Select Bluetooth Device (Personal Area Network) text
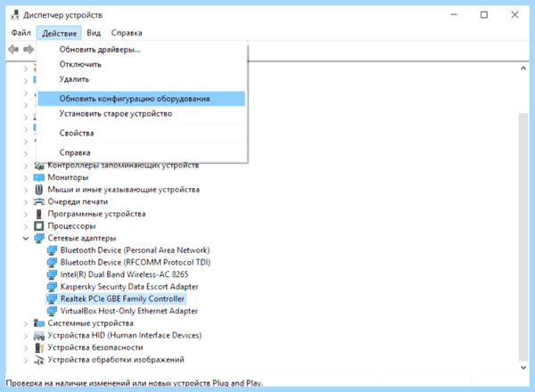This screenshot has width=535, height=392. pyautogui.click(x=136, y=250)
